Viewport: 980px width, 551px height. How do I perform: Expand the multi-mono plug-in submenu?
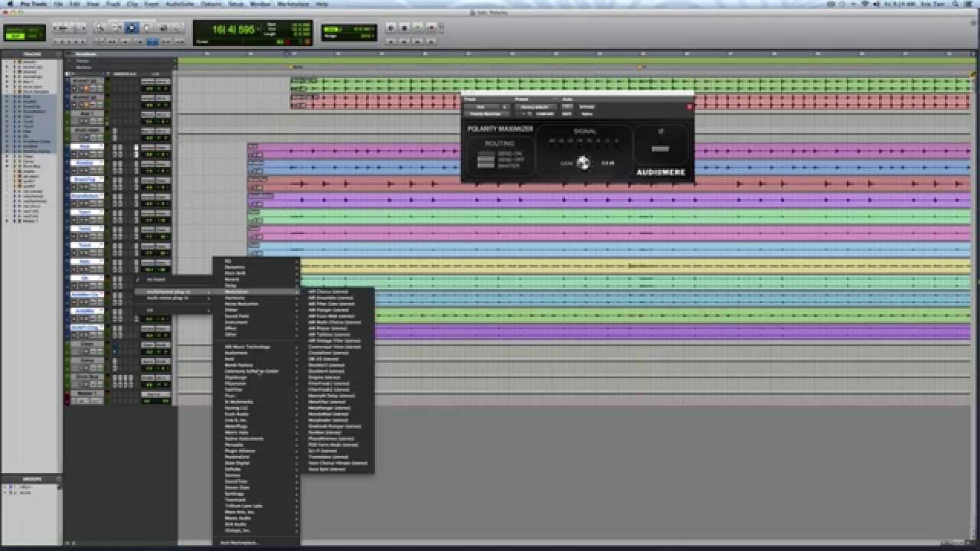[173, 298]
